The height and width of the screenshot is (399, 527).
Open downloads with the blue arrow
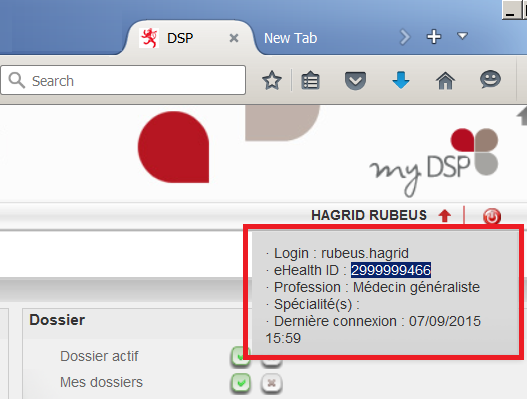point(401,80)
